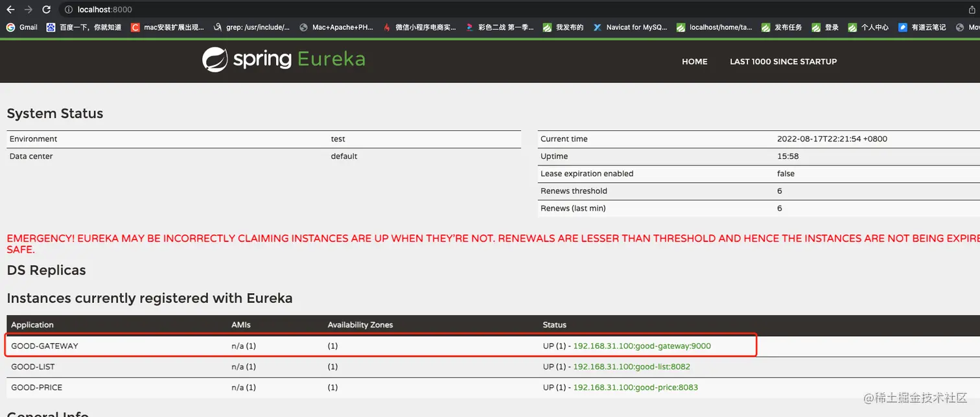Click the Application column header
The image size is (980, 417).
coord(32,325)
